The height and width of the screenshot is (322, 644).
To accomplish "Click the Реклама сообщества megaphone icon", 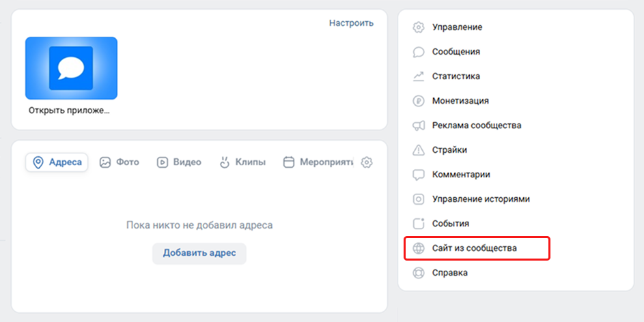I will pyautogui.click(x=419, y=126).
